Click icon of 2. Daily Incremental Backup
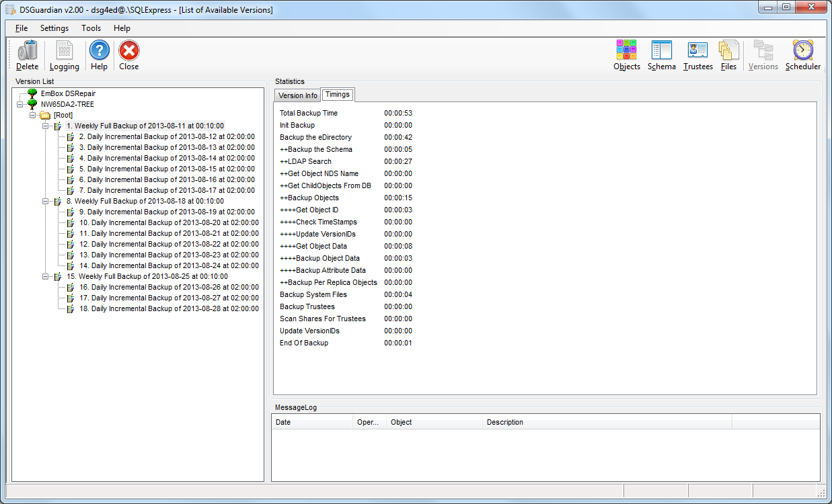 click(x=71, y=136)
